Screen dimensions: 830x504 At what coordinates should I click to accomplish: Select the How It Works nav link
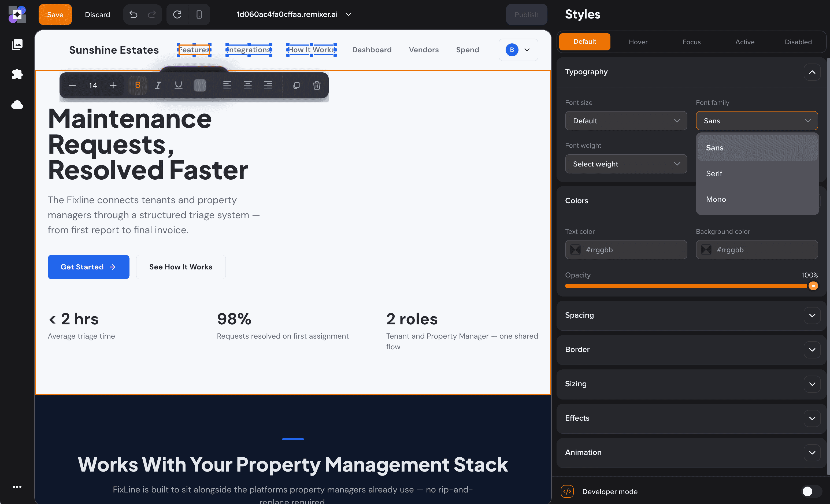(x=311, y=50)
